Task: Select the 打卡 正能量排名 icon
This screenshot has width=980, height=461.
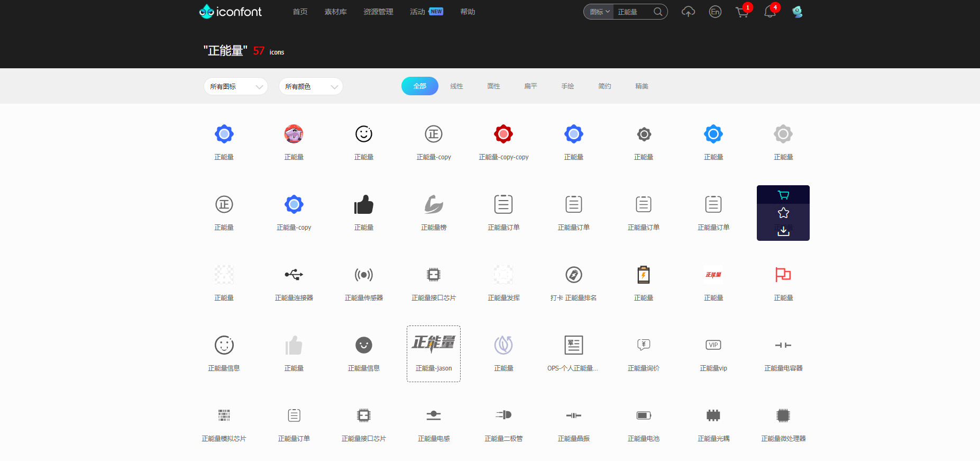Action: pos(574,275)
